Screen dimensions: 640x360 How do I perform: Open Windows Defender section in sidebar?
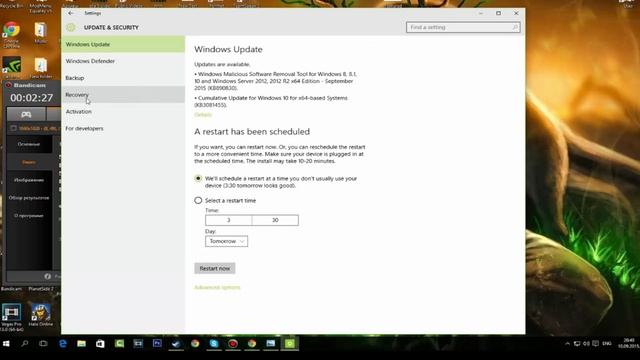123,61
